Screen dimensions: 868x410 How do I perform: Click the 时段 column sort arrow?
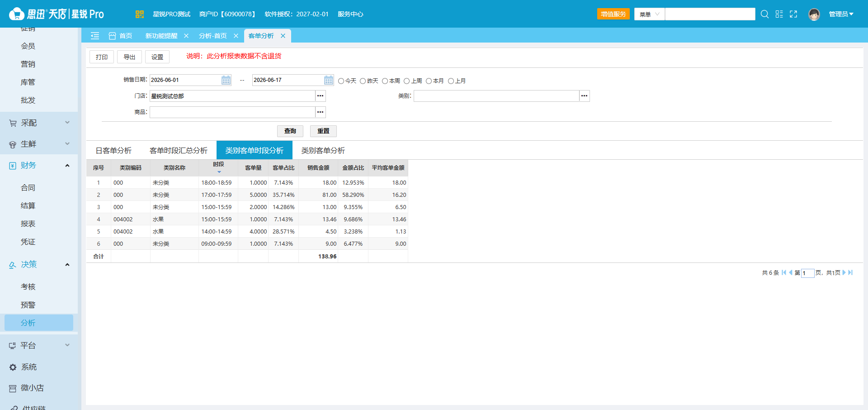[x=219, y=172]
